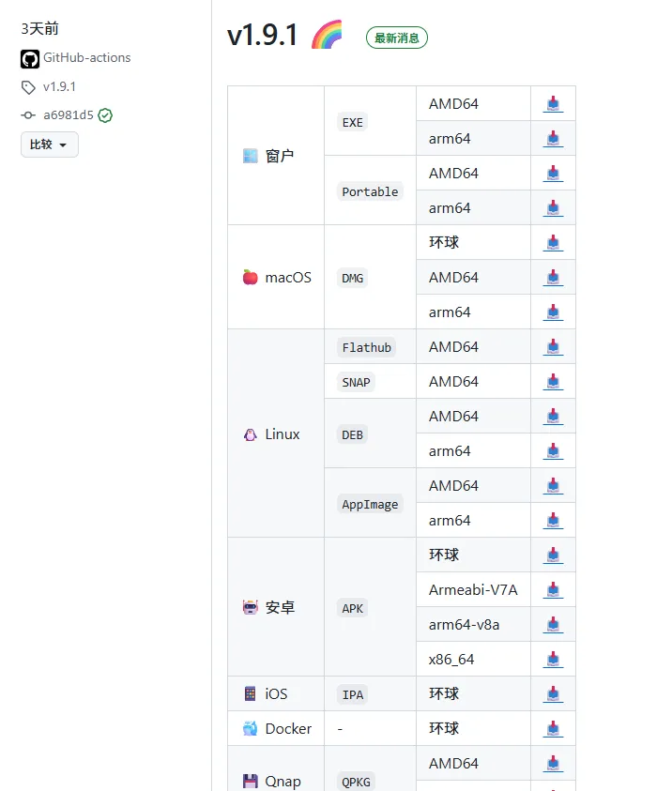This screenshot has width=672, height=791.
Task: Open the v1.9.1 tag link
Action: [x=59, y=86]
